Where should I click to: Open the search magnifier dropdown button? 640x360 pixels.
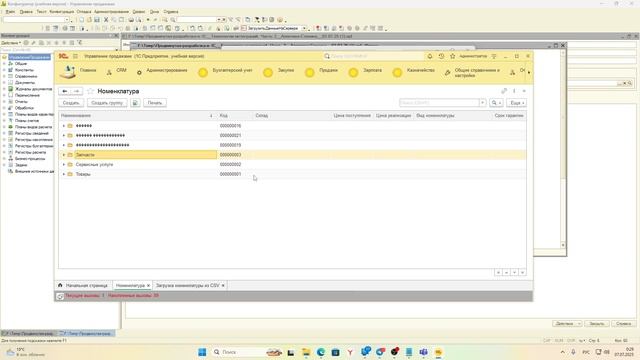(496, 103)
